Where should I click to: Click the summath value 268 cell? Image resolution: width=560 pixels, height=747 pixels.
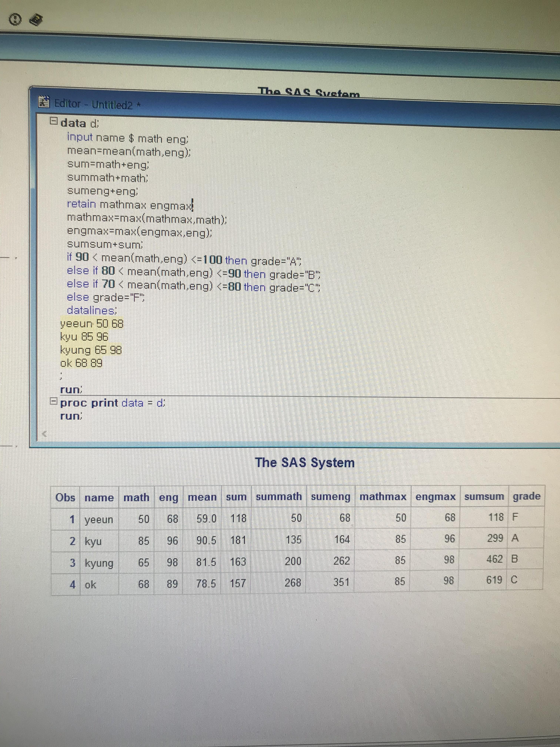[293, 583]
